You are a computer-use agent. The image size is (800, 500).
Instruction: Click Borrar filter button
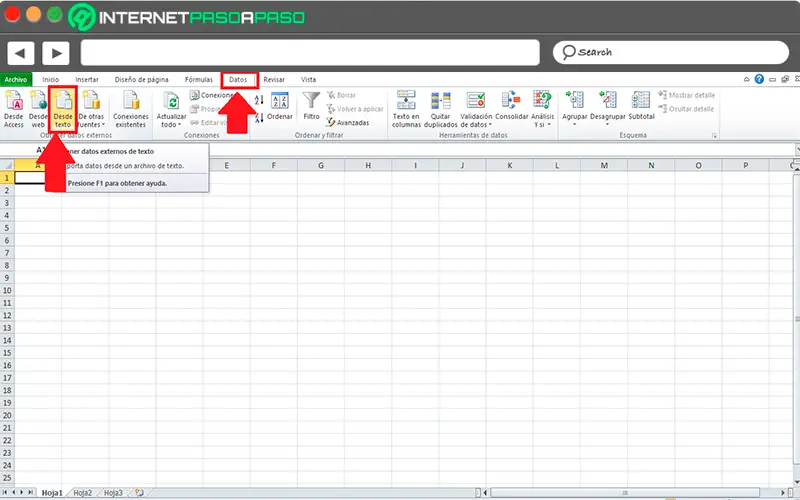point(341,95)
